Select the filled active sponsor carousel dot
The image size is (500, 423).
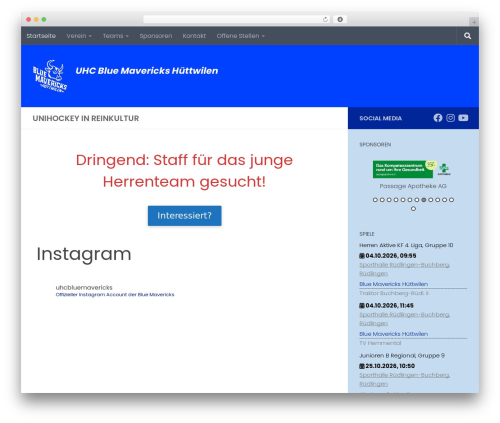pos(424,200)
